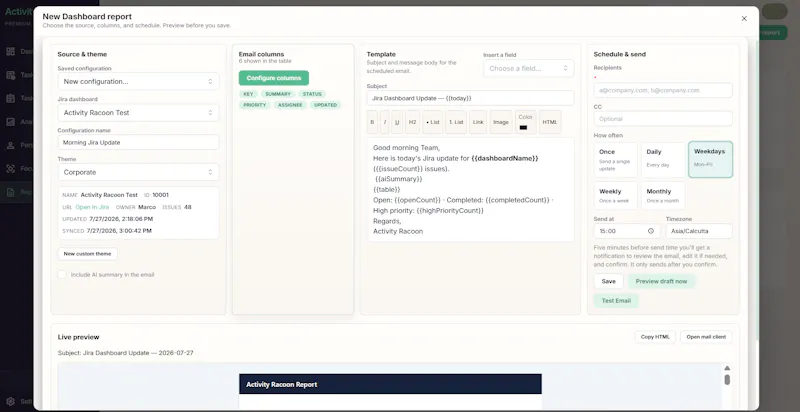The height and width of the screenshot is (412, 800).
Task: Click the Focus icon in the sidebar
Action: coord(11,169)
